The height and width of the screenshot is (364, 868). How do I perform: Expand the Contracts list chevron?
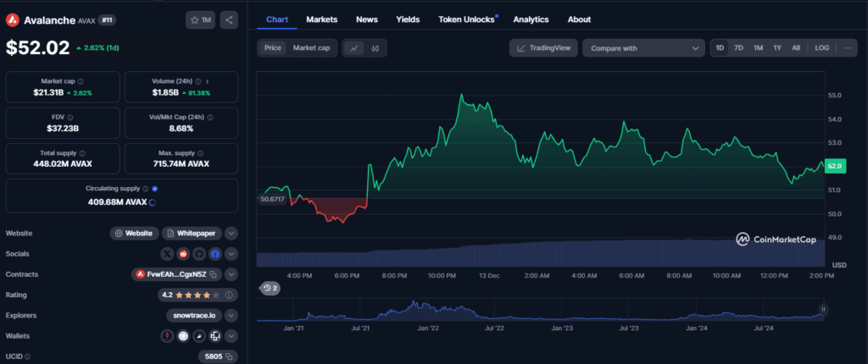click(231, 274)
